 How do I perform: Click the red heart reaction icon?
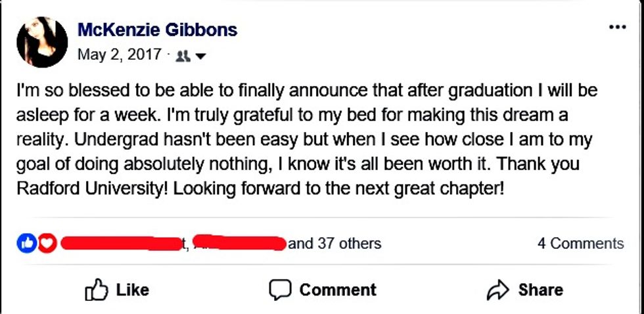coord(46,244)
